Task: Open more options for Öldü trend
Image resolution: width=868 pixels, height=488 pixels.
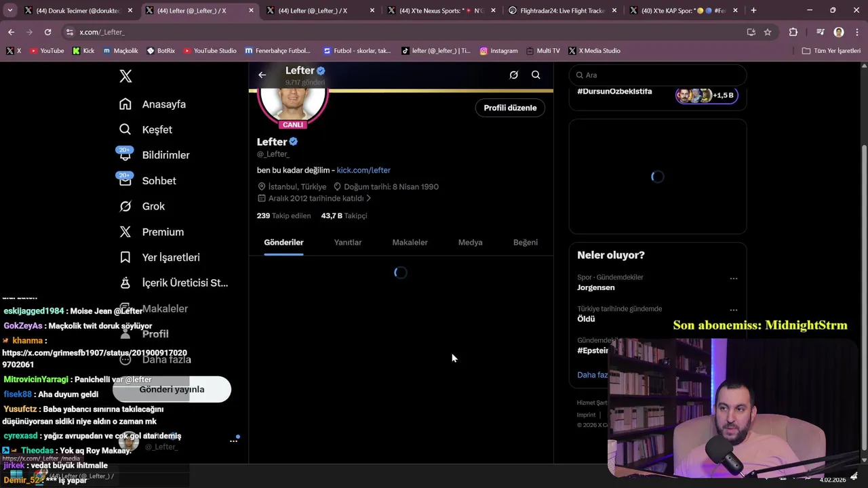Action: click(733, 310)
